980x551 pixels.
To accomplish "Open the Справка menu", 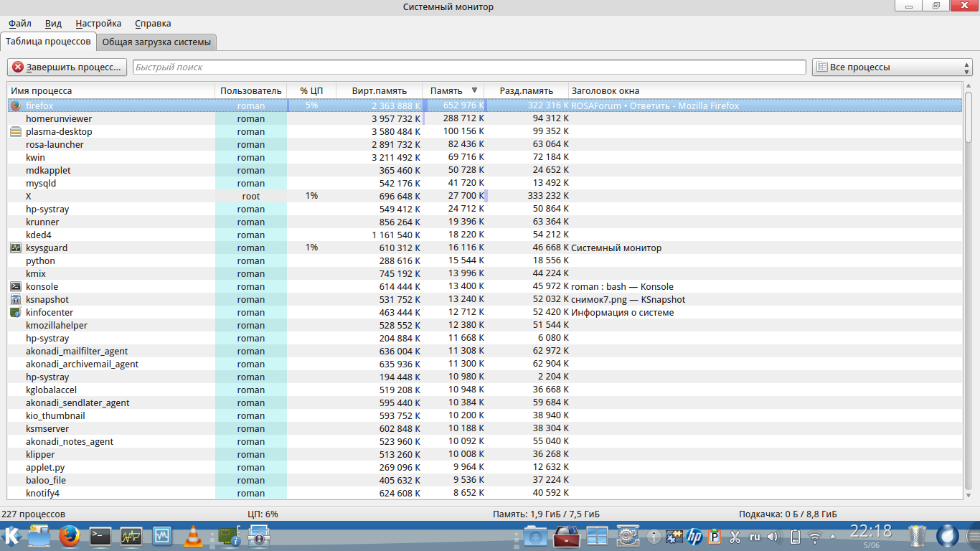I will click(153, 24).
